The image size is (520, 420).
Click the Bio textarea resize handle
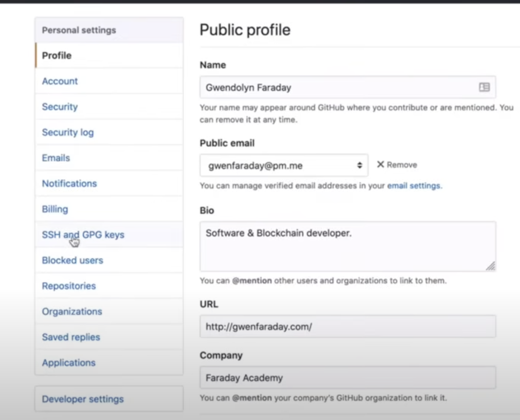click(x=491, y=266)
